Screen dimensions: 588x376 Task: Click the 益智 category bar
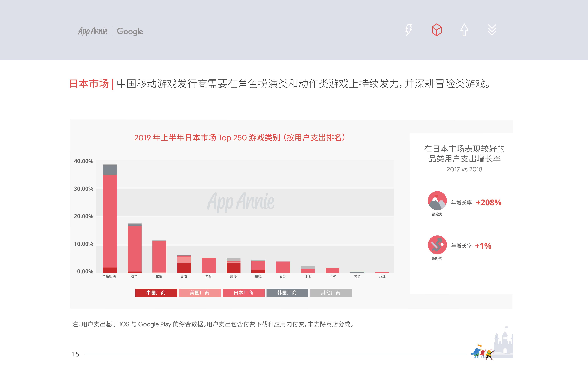pos(159,256)
